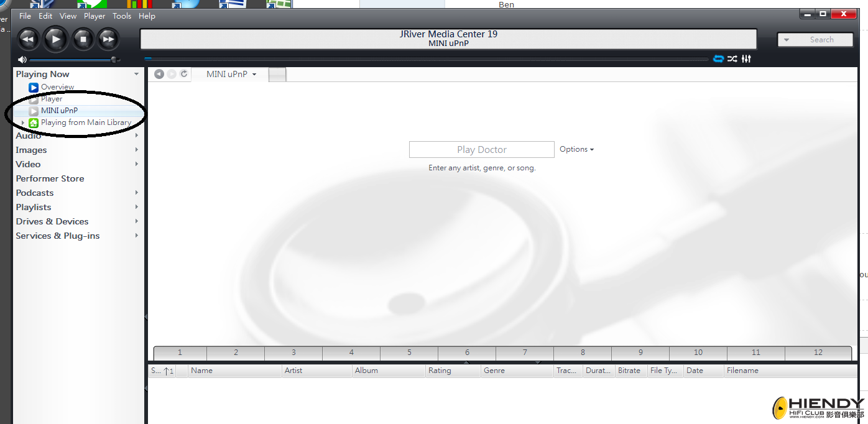The width and height of the screenshot is (868, 424).
Task: Select Overview in the tree
Action: [x=57, y=87]
